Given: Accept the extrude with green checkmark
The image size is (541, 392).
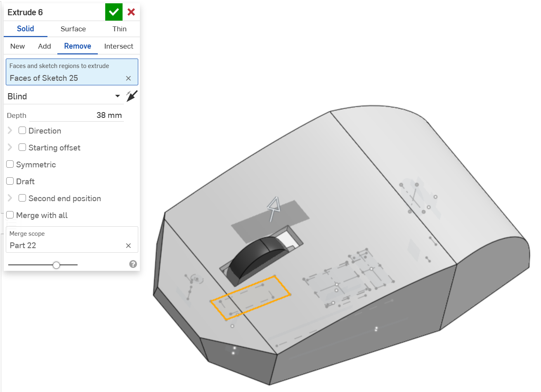Looking at the screenshot, I should [114, 12].
